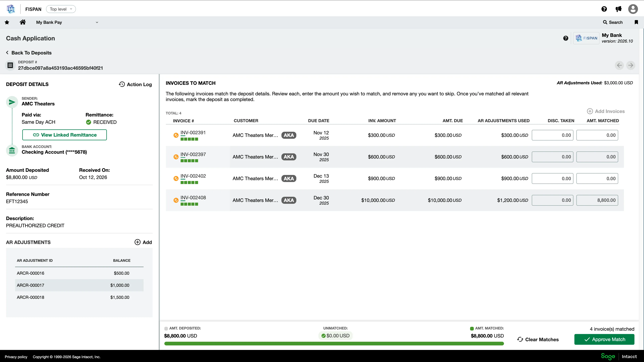
Task: Click the deposit number 27dbce097a8a453193ac46595bf40f21
Action: click(61, 68)
